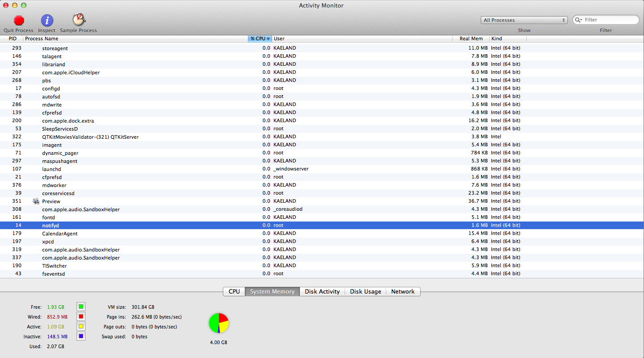Click the green Free memory color swatch
The height and width of the screenshot is (358, 644).
click(x=81, y=307)
